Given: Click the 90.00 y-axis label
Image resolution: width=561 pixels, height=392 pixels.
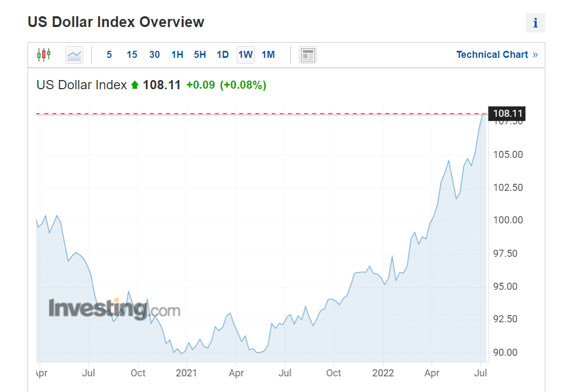Looking at the screenshot, I should 505,353.
